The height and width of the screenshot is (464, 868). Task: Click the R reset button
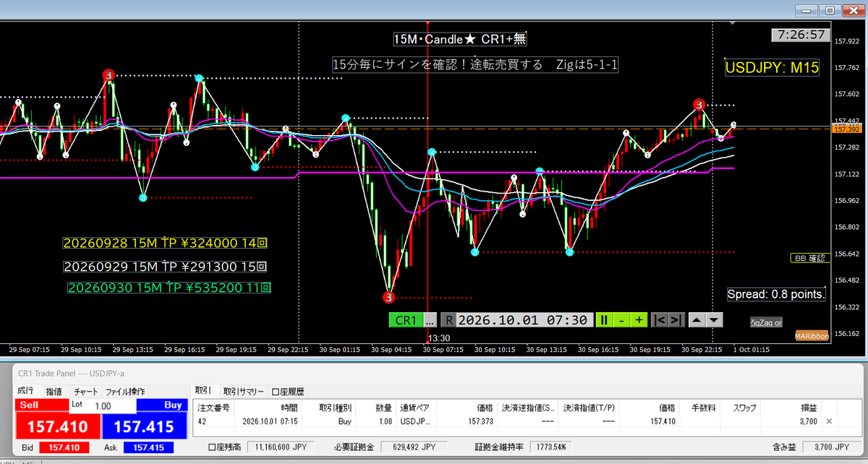click(448, 320)
